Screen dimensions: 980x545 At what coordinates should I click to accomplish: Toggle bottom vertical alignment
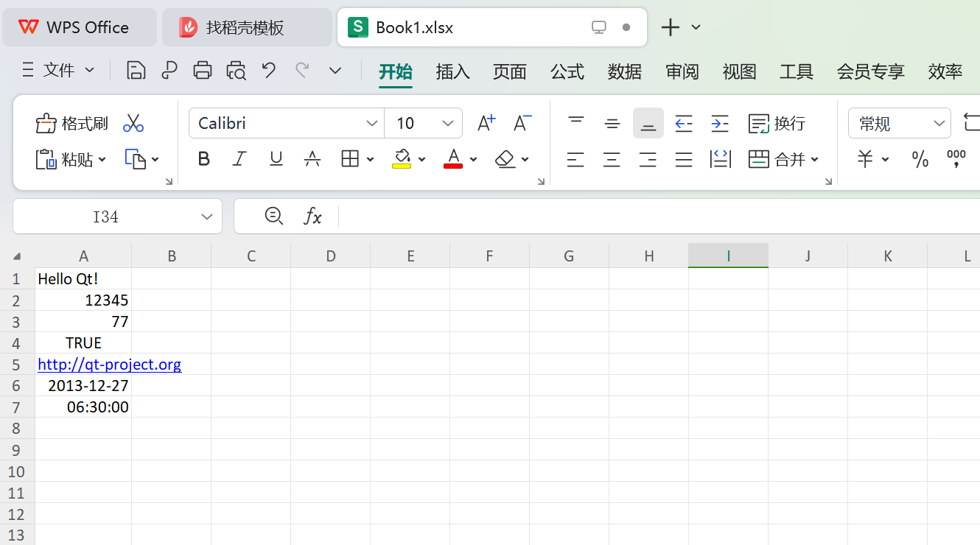pyautogui.click(x=648, y=123)
